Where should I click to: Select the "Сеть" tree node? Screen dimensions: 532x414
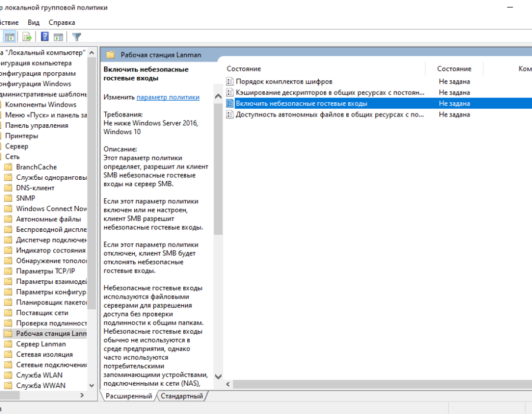(12, 157)
